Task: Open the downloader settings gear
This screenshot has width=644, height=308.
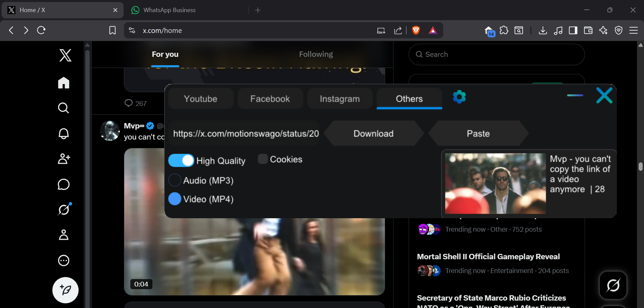Action: [x=459, y=97]
